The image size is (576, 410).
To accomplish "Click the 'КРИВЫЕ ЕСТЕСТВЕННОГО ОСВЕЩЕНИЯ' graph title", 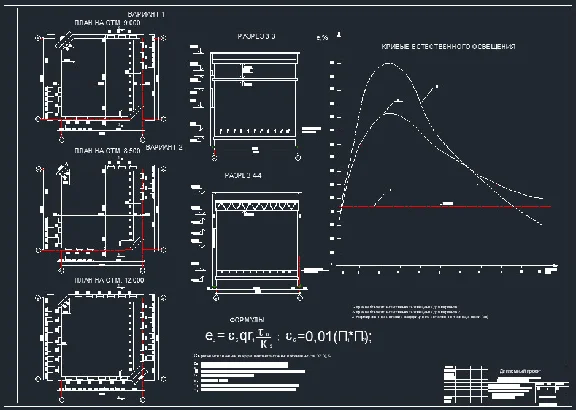I will tap(448, 47).
